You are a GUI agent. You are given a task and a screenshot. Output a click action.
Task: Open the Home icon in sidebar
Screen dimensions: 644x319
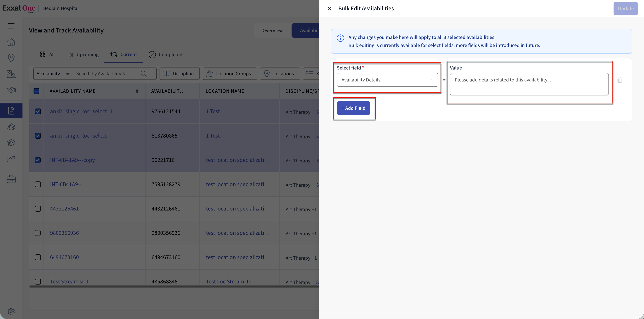pos(11,42)
